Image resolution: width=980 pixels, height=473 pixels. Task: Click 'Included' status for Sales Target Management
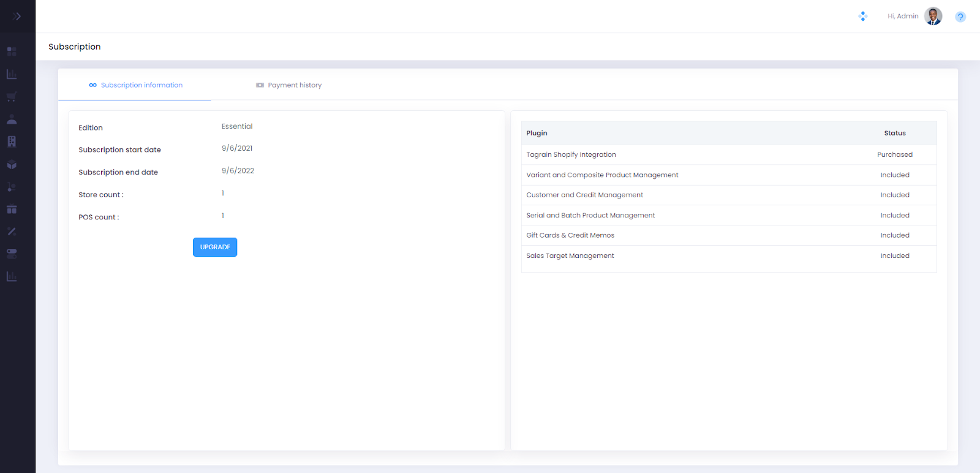[x=895, y=256]
